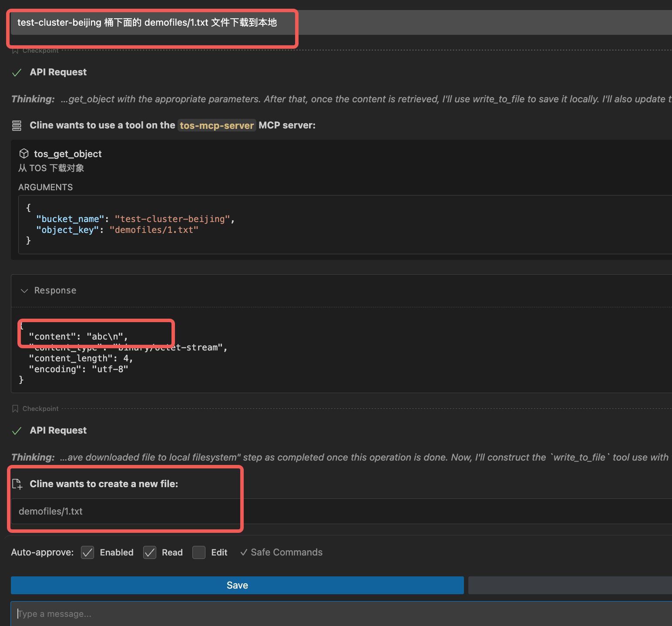Uncheck the Read auto-approve checkbox

click(x=150, y=552)
